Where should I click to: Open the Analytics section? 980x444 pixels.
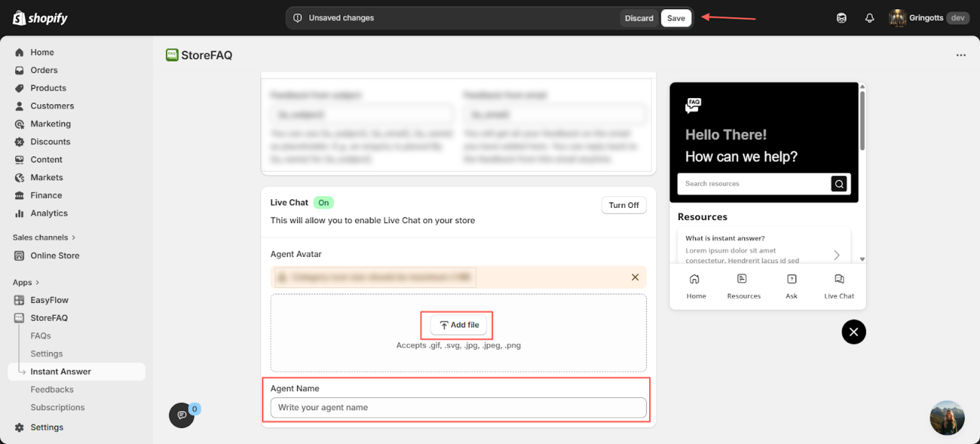pyautogui.click(x=49, y=213)
